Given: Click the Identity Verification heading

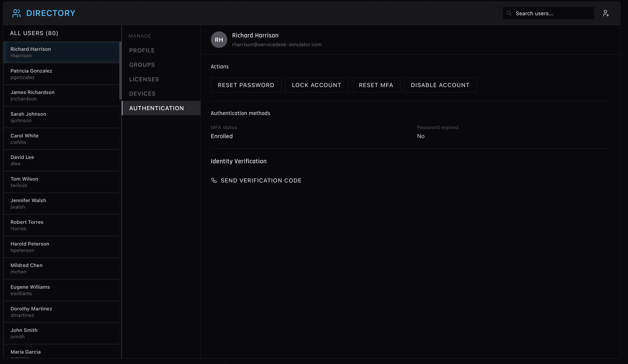Looking at the screenshot, I should pos(238,161).
